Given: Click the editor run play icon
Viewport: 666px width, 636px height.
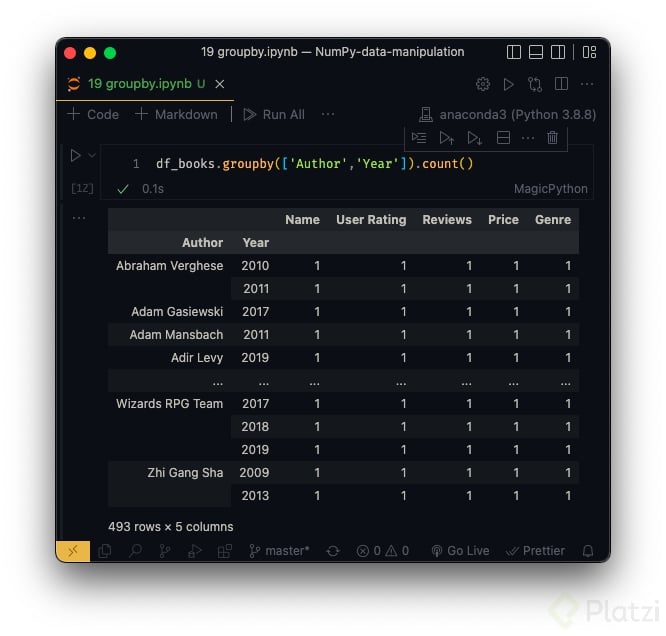Looking at the screenshot, I should tap(508, 84).
